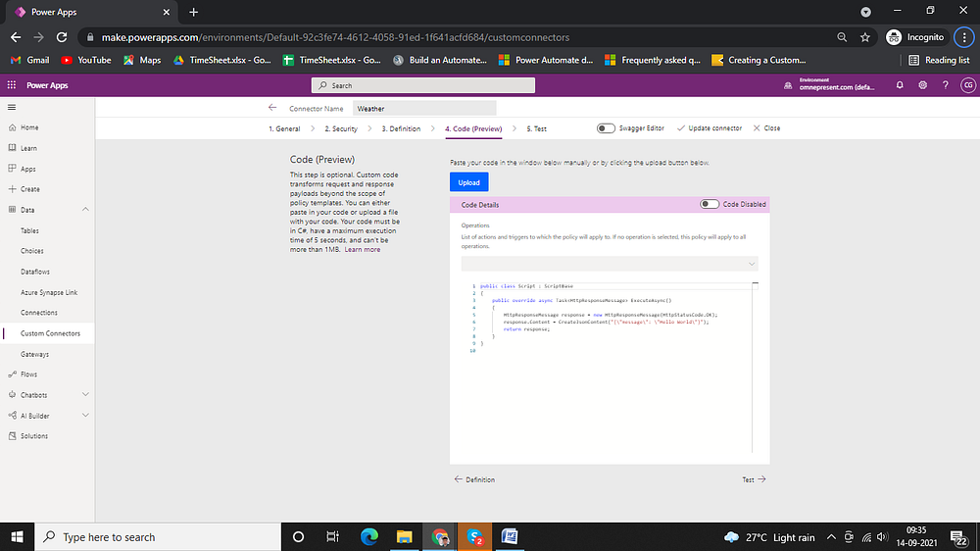
Task: Go to 3. Definition step
Action: click(x=401, y=128)
